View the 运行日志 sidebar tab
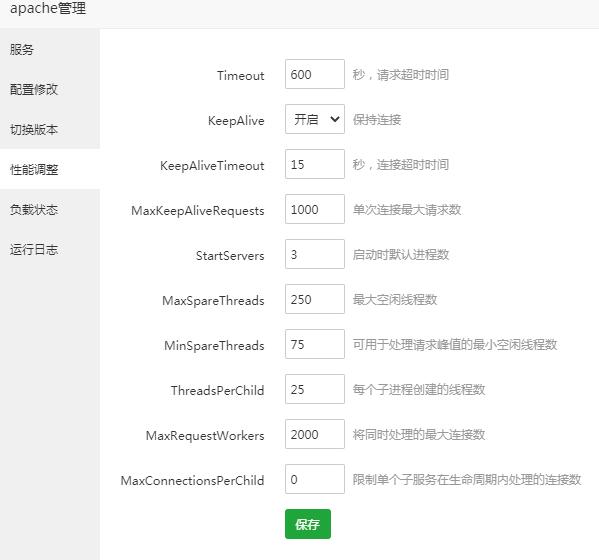Viewport: 599px width, 560px height. 50,249
